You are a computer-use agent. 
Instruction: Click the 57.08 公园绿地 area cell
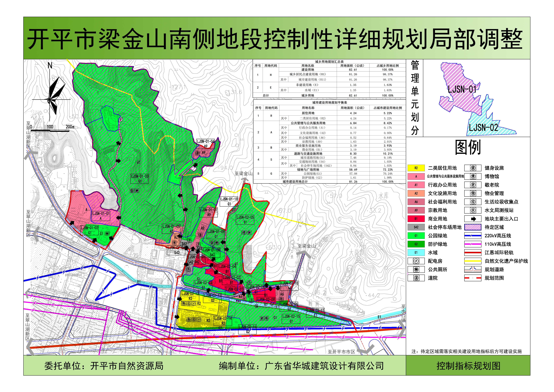[x=353, y=174]
